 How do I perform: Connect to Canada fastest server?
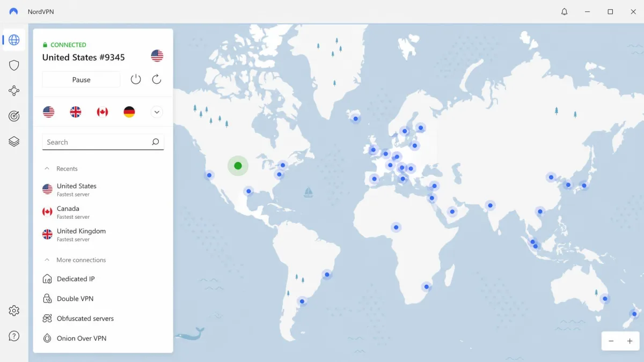pos(103,212)
